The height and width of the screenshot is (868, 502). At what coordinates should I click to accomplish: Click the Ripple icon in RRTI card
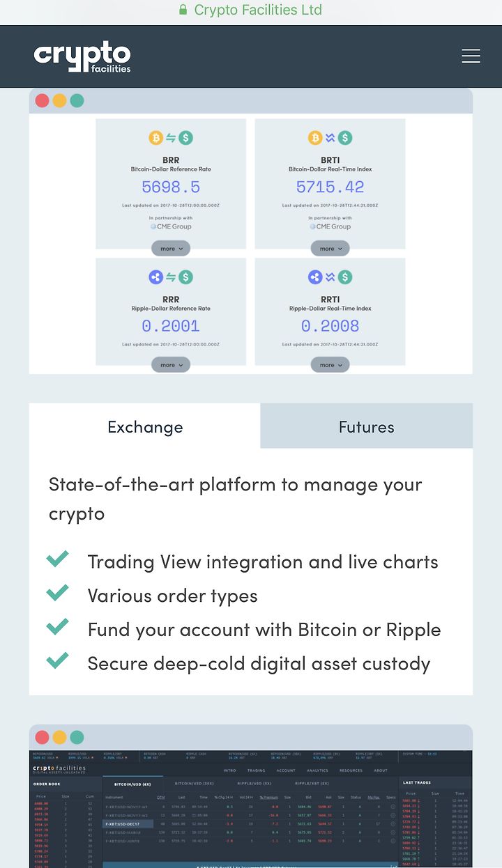tap(314, 277)
